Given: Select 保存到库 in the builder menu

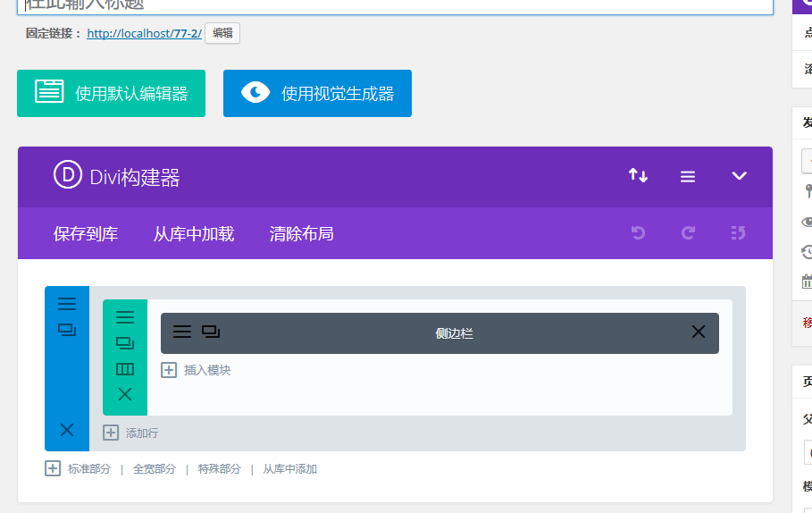Looking at the screenshot, I should [x=86, y=234].
